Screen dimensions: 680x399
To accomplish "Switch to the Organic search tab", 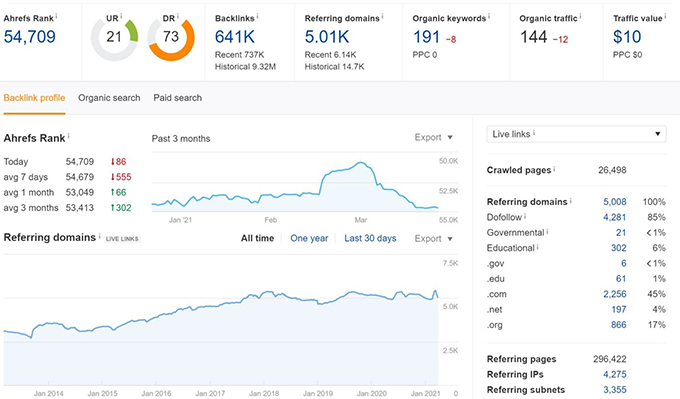I will coord(109,98).
